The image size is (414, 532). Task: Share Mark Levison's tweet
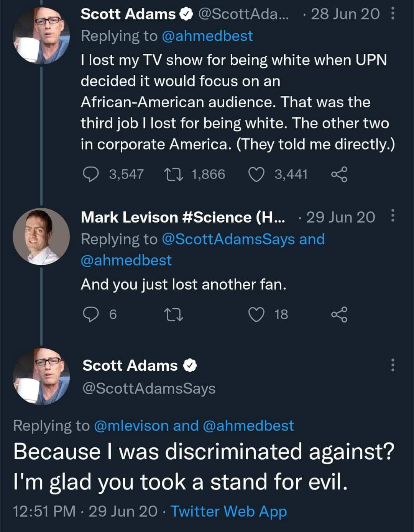click(x=339, y=314)
